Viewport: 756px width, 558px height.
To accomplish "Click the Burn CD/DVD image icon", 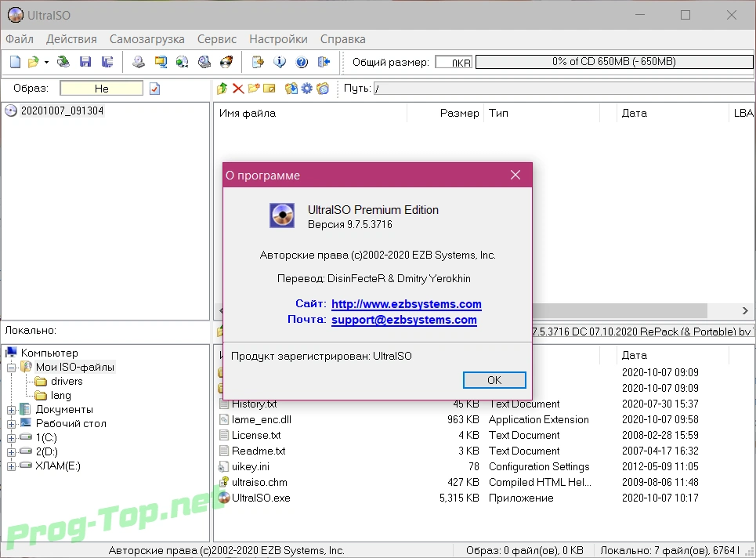I will [226, 62].
